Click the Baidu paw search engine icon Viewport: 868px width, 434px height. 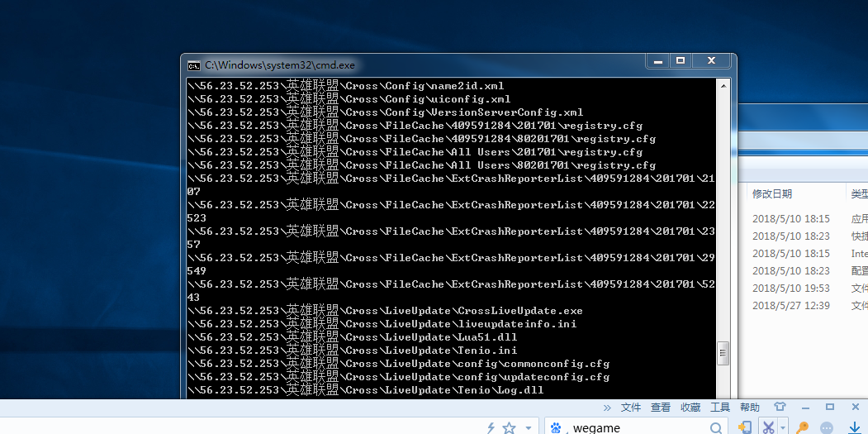(x=556, y=428)
